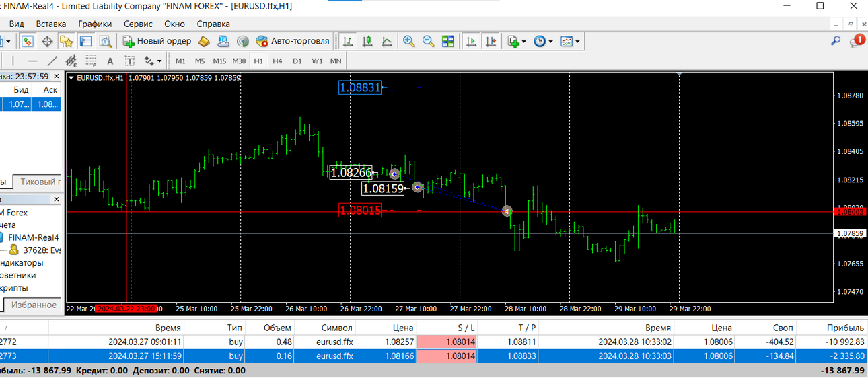Open the Вид menu
The image size is (868, 378).
(x=17, y=24)
